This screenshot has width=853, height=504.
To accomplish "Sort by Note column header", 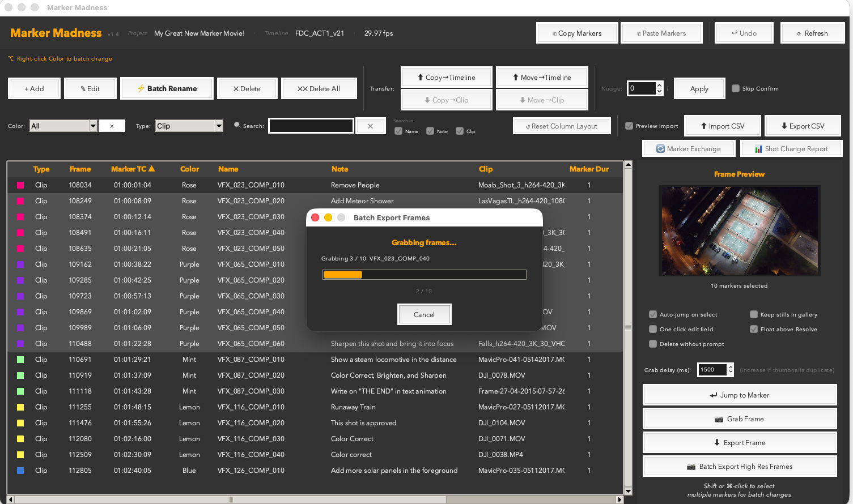I will point(339,169).
